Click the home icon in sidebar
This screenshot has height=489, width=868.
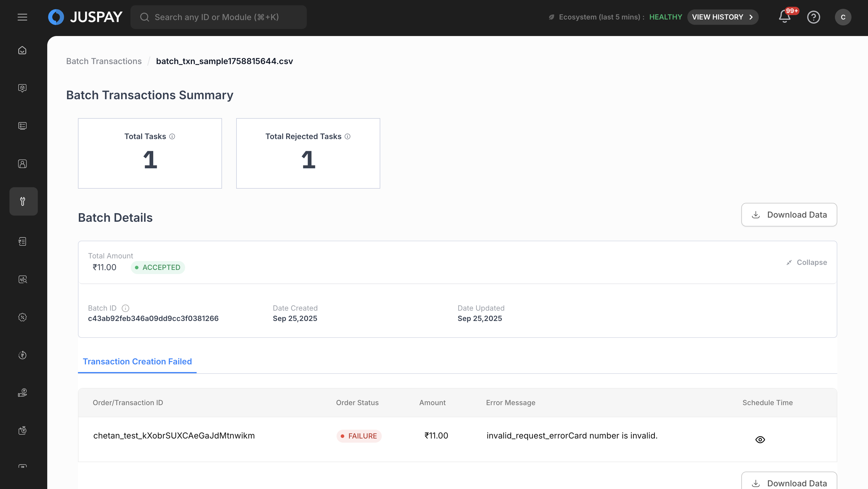(22, 50)
